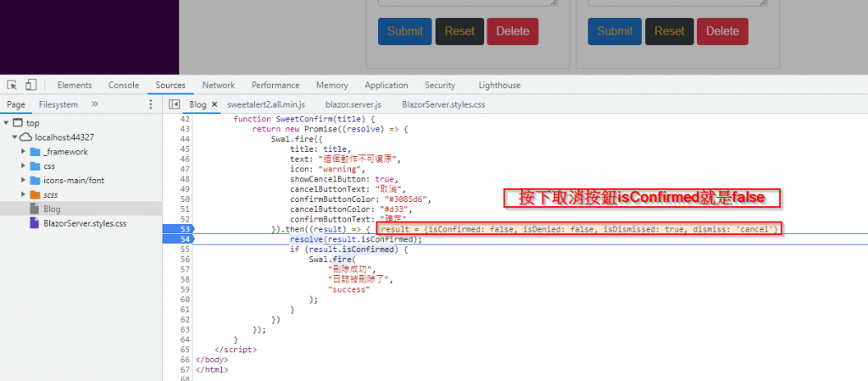Select the orange scss folder icon
This screenshot has width=868, height=381.
pos(35,195)
